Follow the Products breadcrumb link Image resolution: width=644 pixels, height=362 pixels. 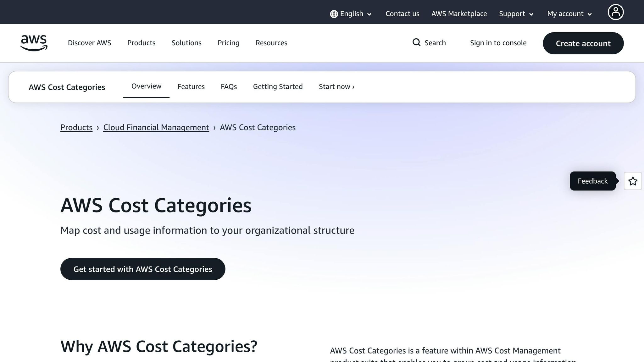pyautogui.click(x=76, y=127)
